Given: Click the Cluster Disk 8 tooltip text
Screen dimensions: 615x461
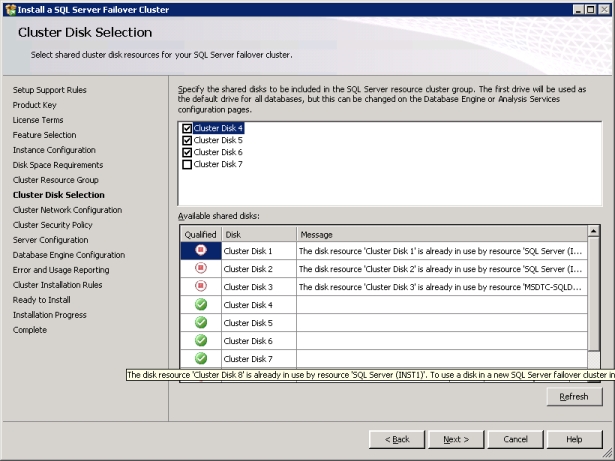Looking at the screenshot, I should [x=370, y=375].
